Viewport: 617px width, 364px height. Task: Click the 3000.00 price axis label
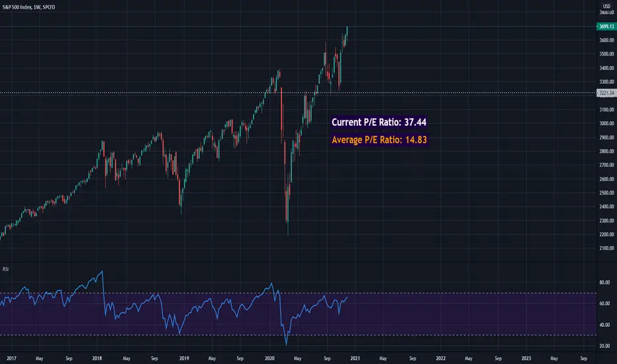click(607, 123)
